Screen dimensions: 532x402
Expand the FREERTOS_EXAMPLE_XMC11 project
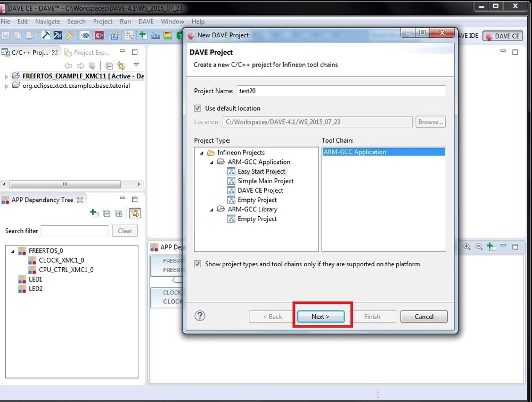(6, 77)
